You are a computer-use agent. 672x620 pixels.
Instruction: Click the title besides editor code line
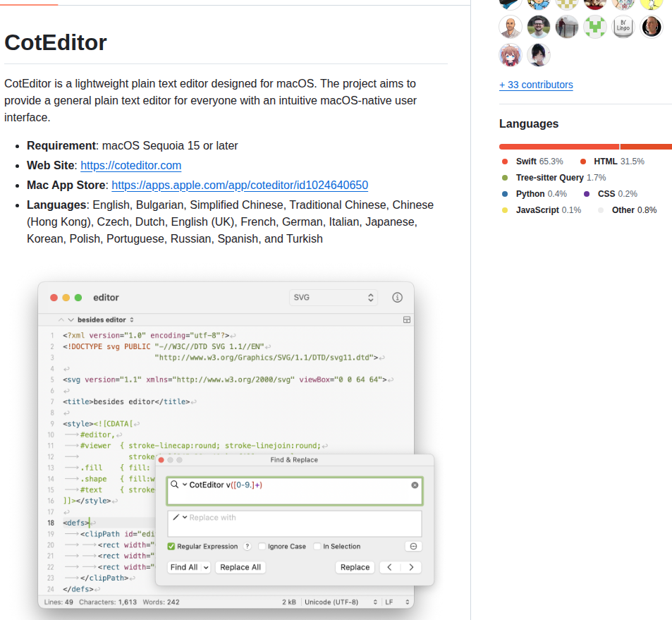click(x=126, y=402)
